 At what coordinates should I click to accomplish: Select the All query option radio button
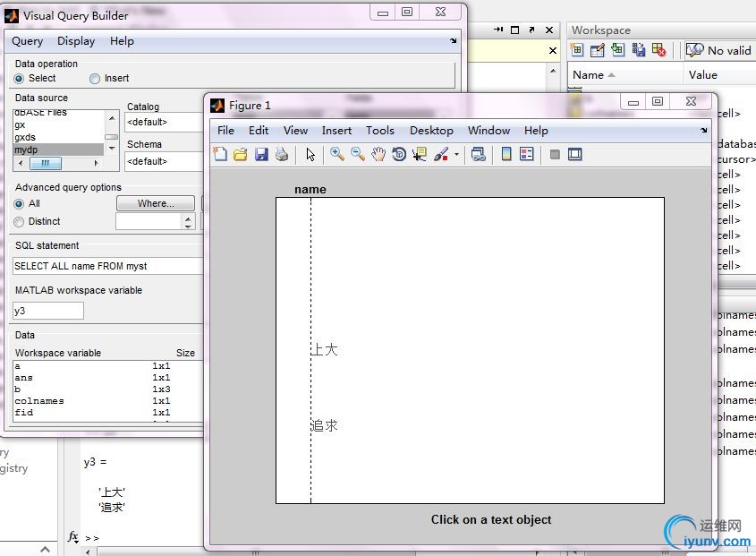tap(19, 203)
